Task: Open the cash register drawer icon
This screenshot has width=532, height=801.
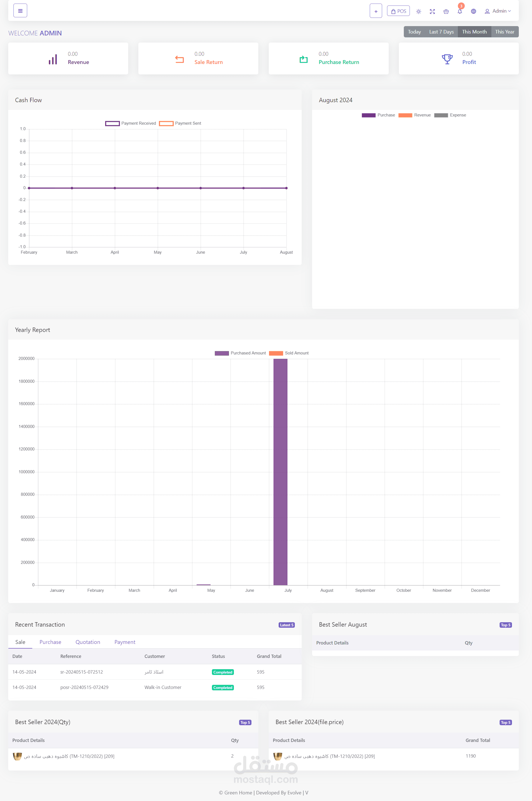Action: coord(446,11)
